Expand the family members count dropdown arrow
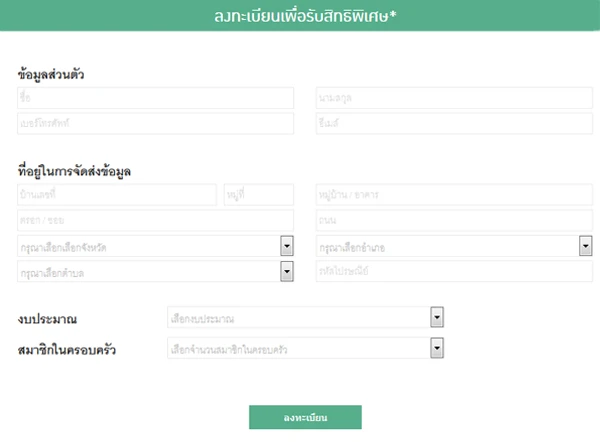Image resolution: width=600 pixels, height=442 pixels. point(437,348)
